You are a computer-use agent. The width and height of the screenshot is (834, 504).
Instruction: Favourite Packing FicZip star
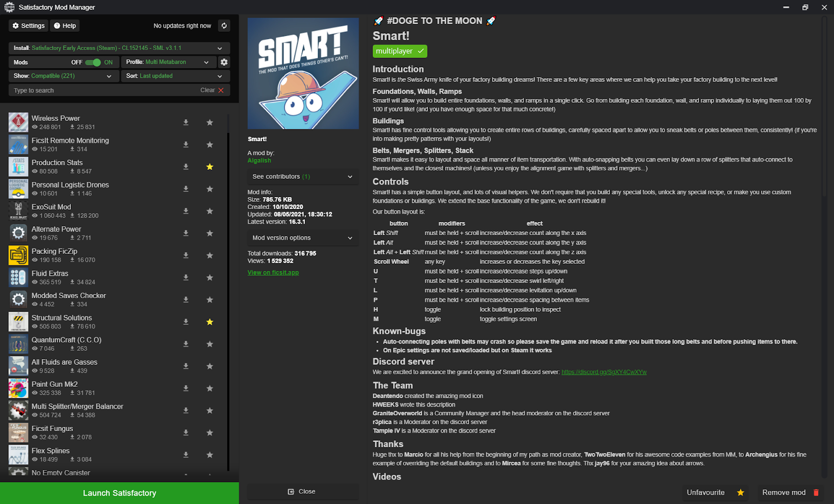pos(210,255)
